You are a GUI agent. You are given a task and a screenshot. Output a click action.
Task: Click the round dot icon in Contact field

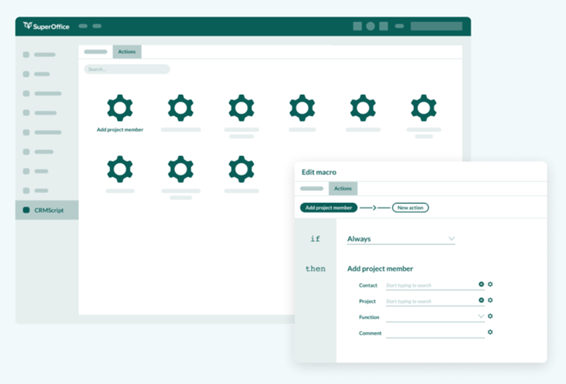(481, 284)
